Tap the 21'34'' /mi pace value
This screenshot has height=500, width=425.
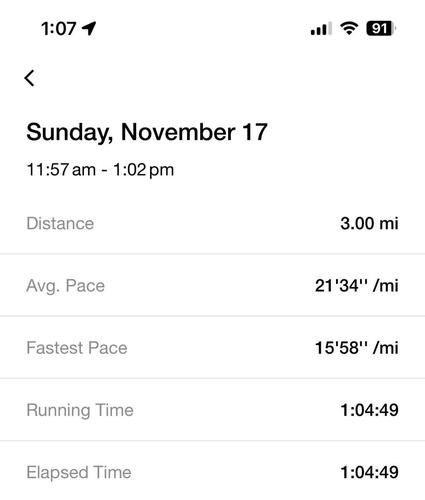click(357, 286)
